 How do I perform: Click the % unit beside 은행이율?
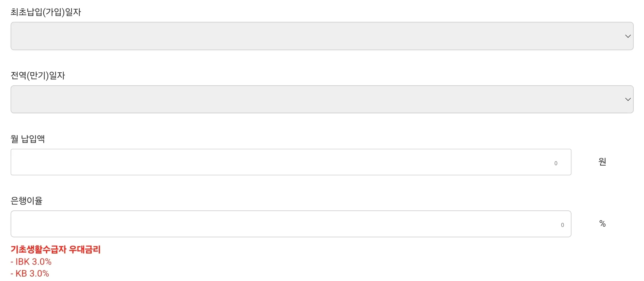(x=602, y=224)
